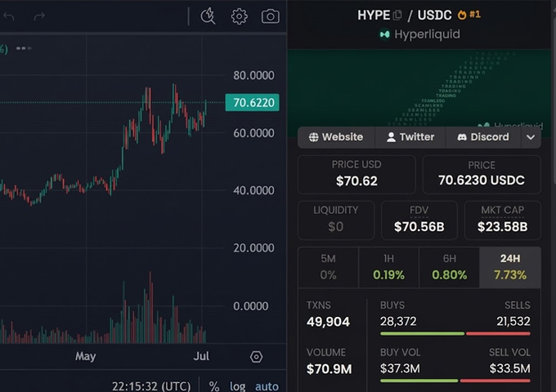556x392 pixels.
Task: Take a chart snapshot with camera icon
Action: point(270,16)
